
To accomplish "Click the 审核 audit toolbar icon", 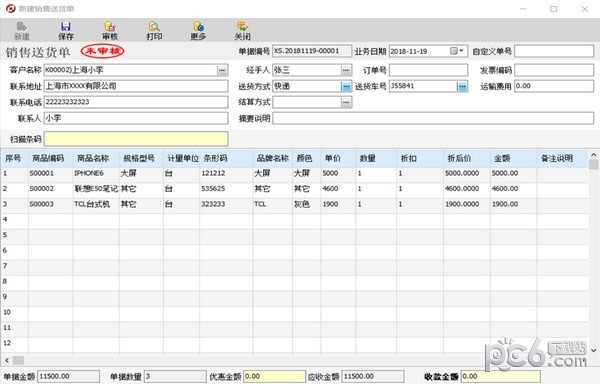I will pyautogui.click(x=110, y=31).
